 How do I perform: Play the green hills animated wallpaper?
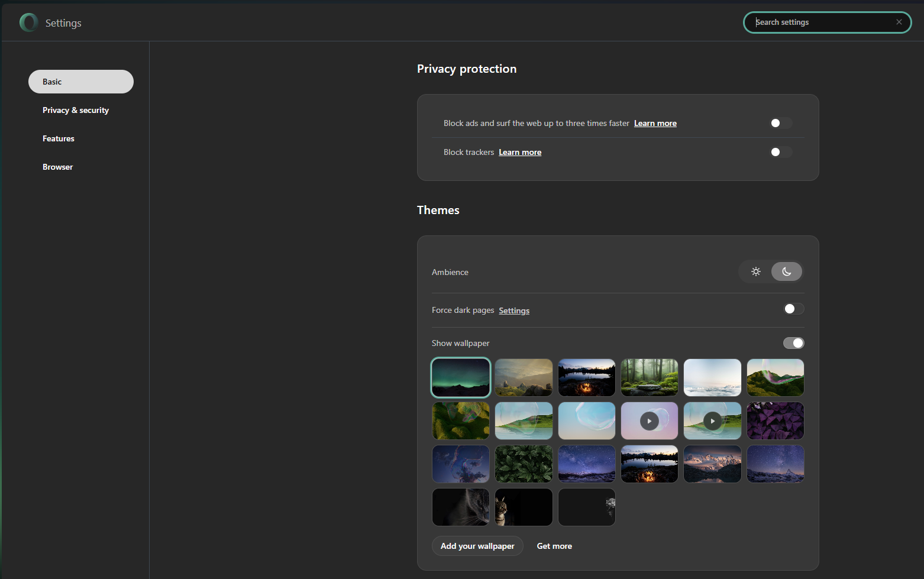pos(712,421)
